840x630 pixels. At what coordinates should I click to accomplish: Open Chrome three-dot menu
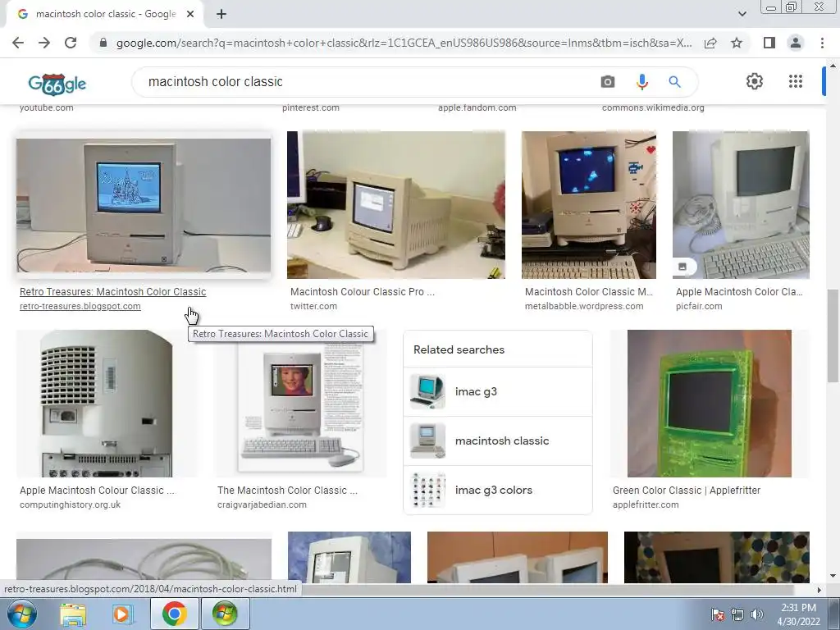click(x=822, y=43)
